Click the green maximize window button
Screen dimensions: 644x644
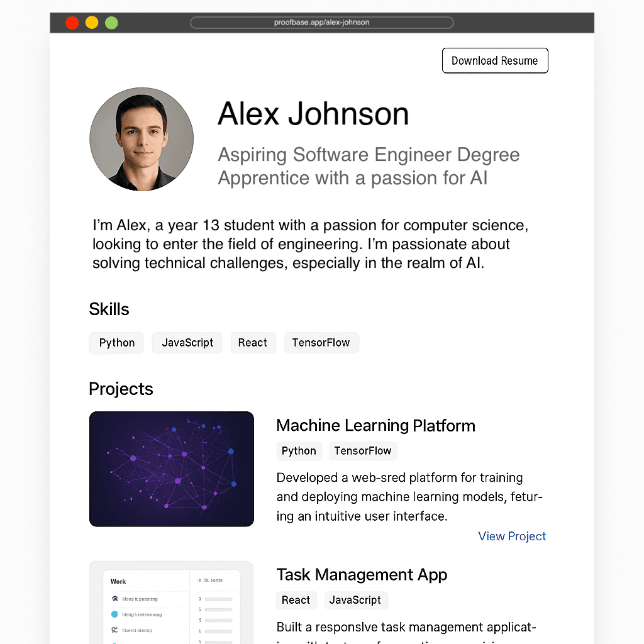point(112,23)
